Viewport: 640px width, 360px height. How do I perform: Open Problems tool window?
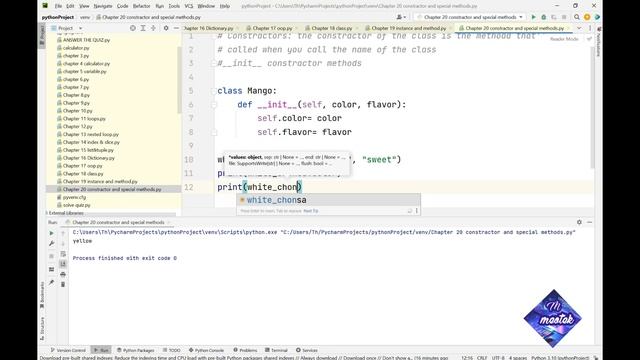[245, 350]
